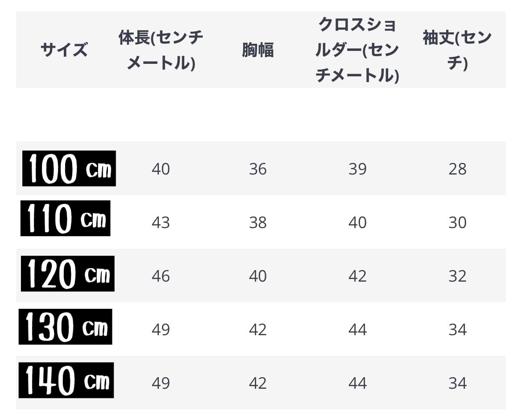
Task: Click chest width 42 in 130 cm row
Action: coord(258,330)
